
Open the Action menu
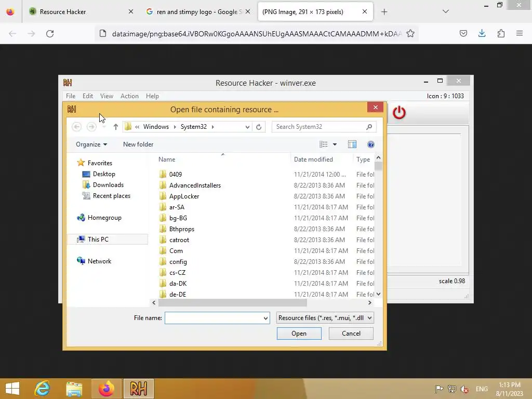click(x=129, y=96)
